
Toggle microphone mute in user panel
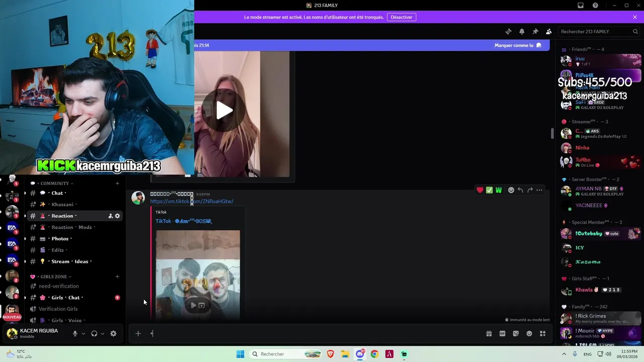75,333
